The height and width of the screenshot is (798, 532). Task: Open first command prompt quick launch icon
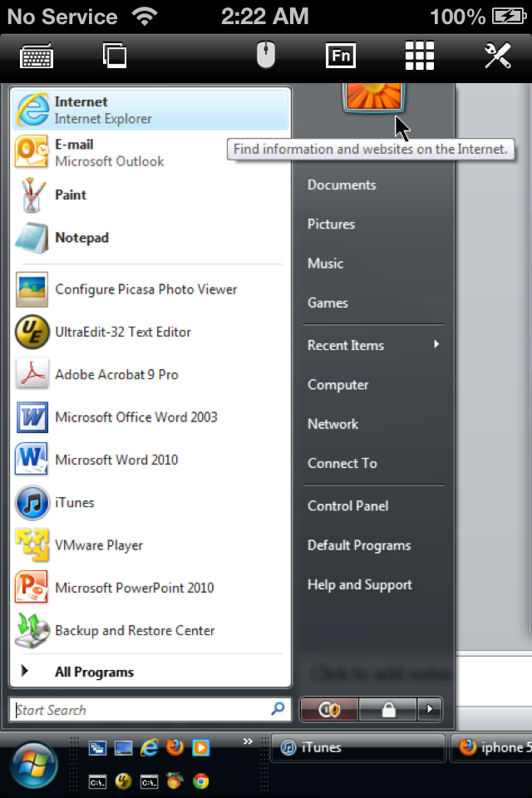pos(97,781)
